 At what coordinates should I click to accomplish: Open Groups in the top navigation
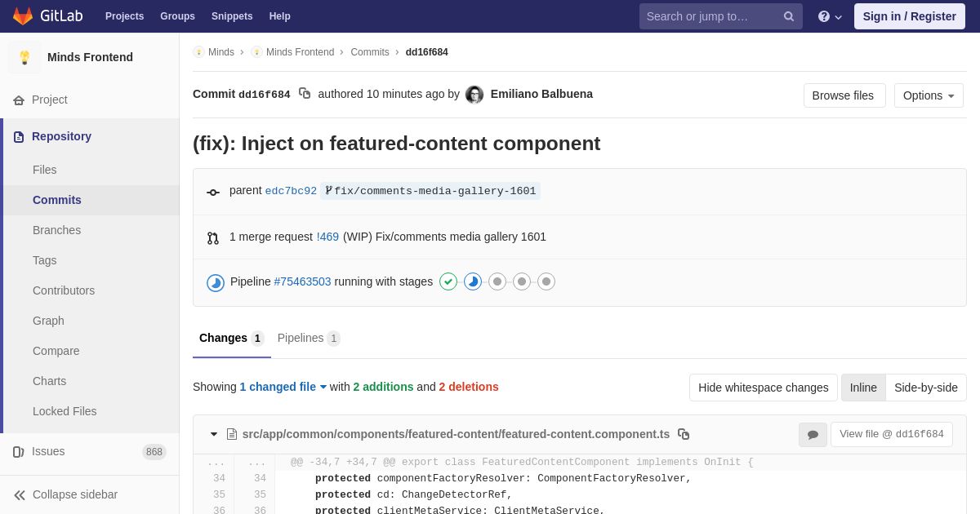coord(177,16)
